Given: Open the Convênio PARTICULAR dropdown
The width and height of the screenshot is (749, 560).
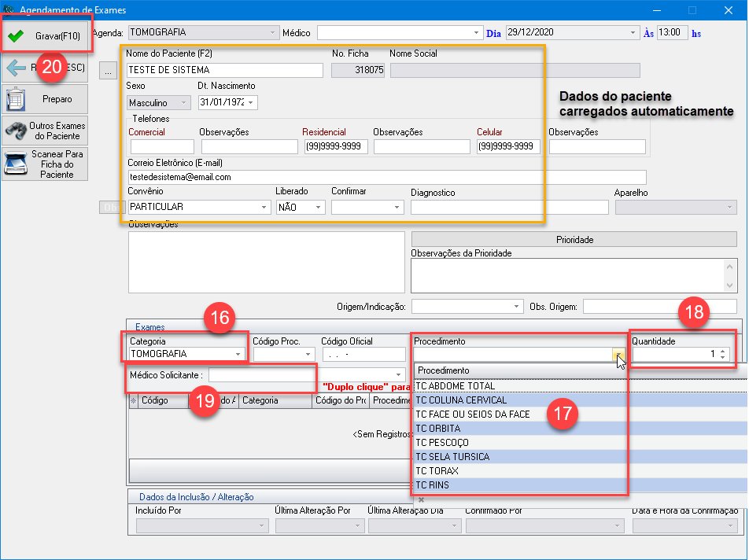Looking at the screenshot, I should coord(263,208).
